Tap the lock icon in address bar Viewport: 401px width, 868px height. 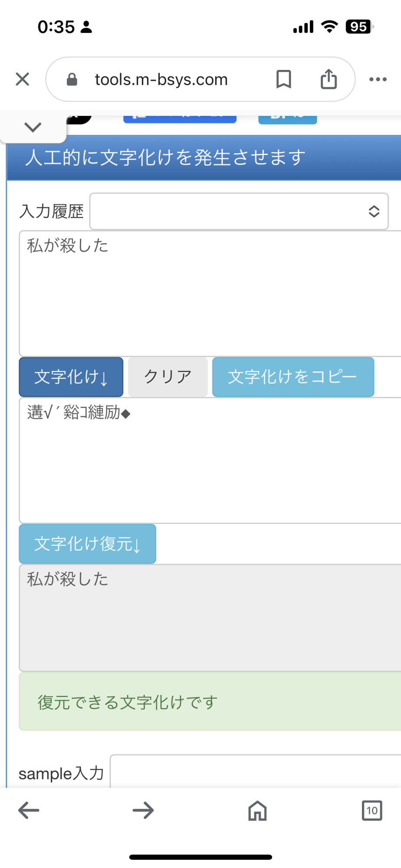72,79
